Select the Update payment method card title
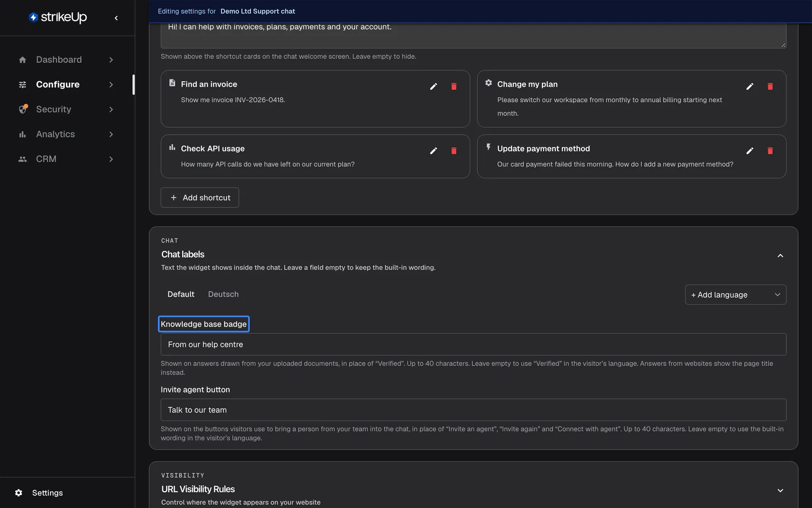This screenshot has width=812, height=508. (544, 149)
